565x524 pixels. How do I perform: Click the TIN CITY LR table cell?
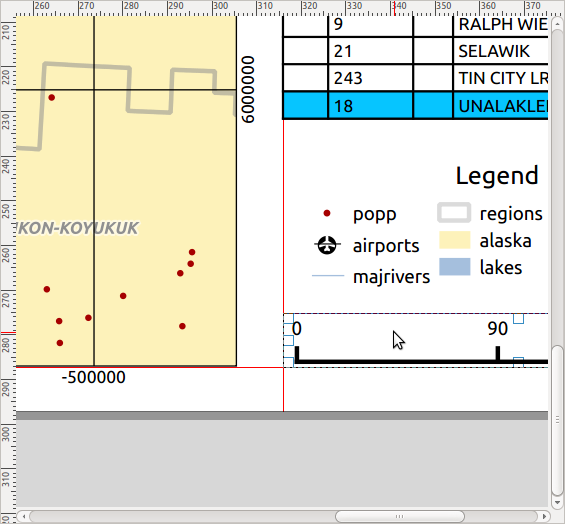click(501, 78)
